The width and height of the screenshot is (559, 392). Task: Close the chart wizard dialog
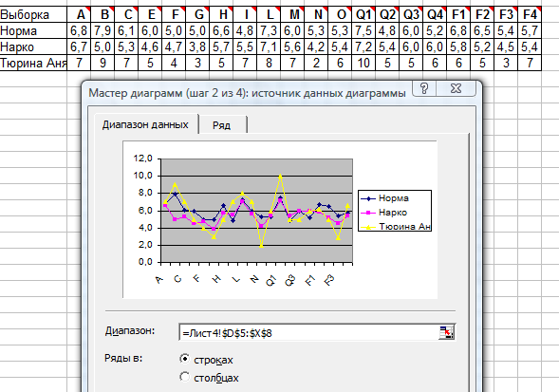456,88
